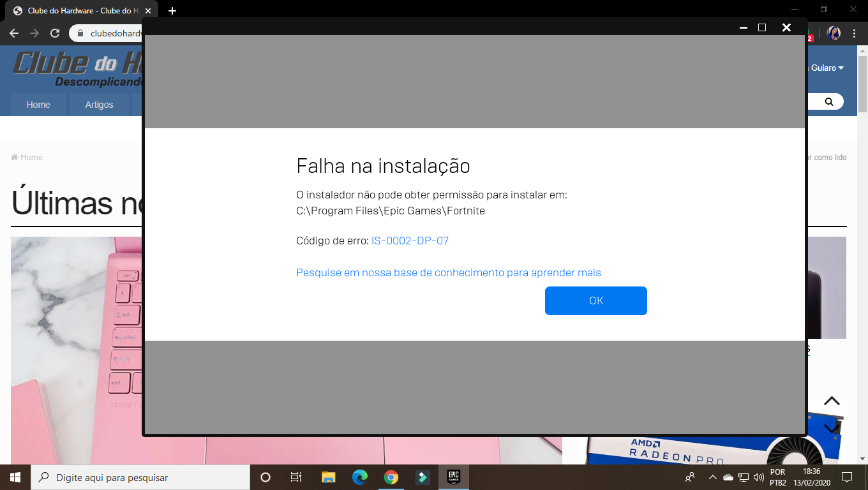Click the taskbar search box
The height and width of the screenshot is (490, 868).
140,477
